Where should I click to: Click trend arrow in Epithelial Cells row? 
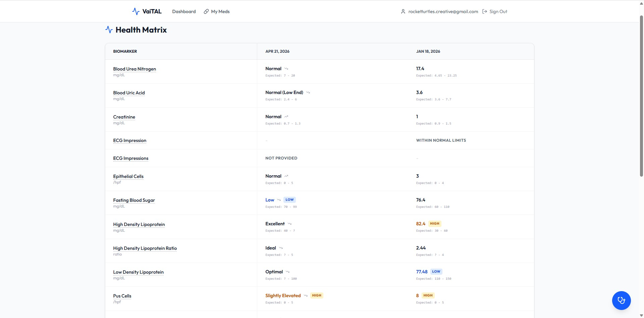coord(286,176)
